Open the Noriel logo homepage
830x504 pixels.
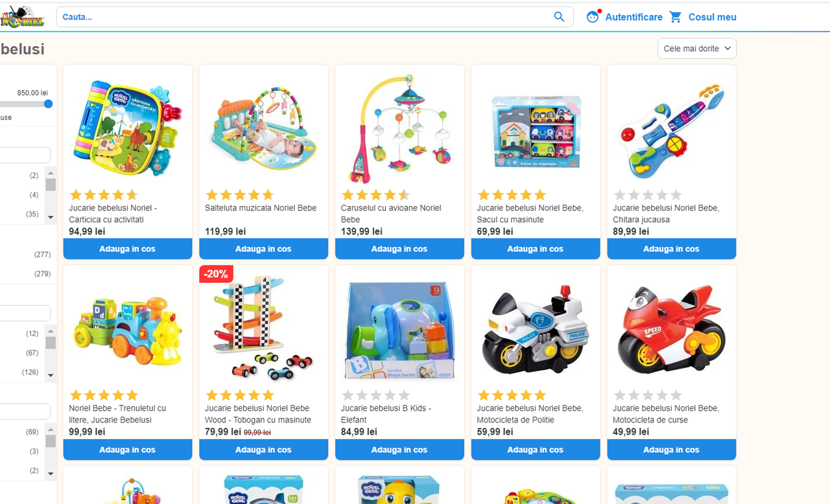coord(22,17)
